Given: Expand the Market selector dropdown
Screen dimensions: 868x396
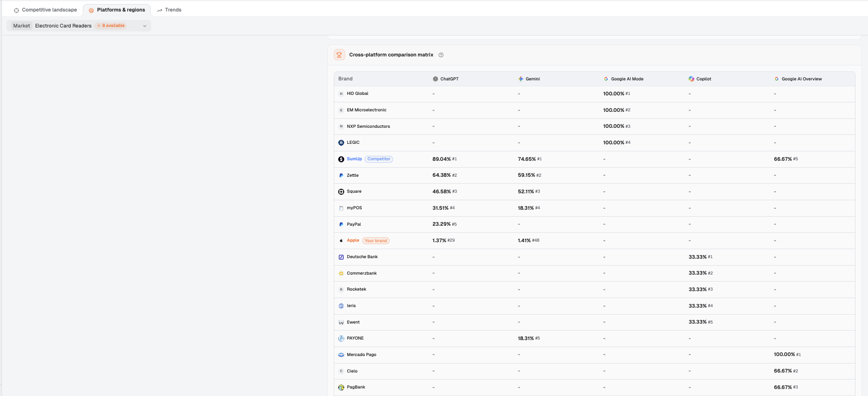Looking at the screenshot, I should point(79,25).
